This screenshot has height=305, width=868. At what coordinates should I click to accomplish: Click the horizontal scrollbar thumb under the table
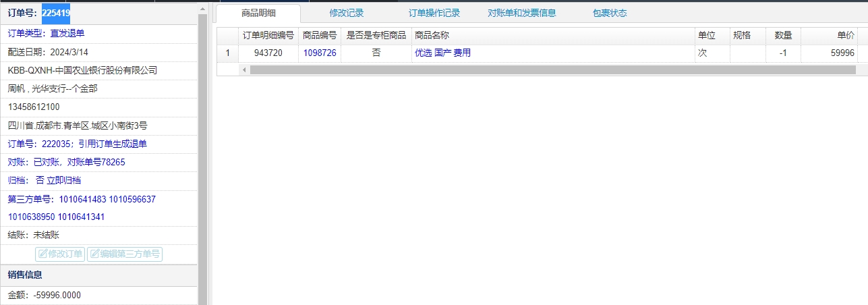coord(552,70)
